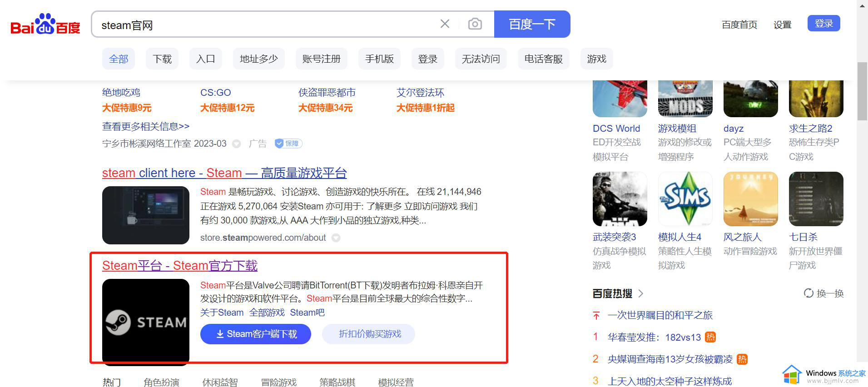
Task: Click the black STEAM logo thumbnail
Action: (146, 322)
